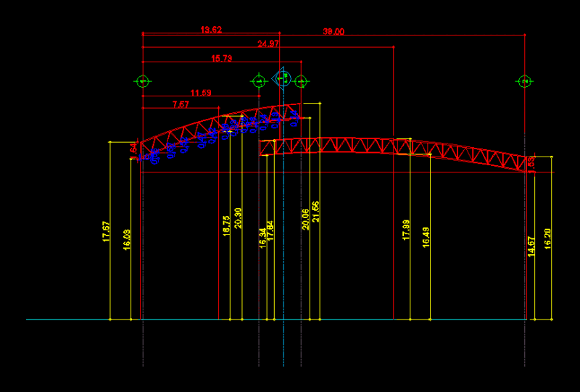Select the 11.59 dimension label
The height and width of the screenshot is (392, 580).
point(201,93)
